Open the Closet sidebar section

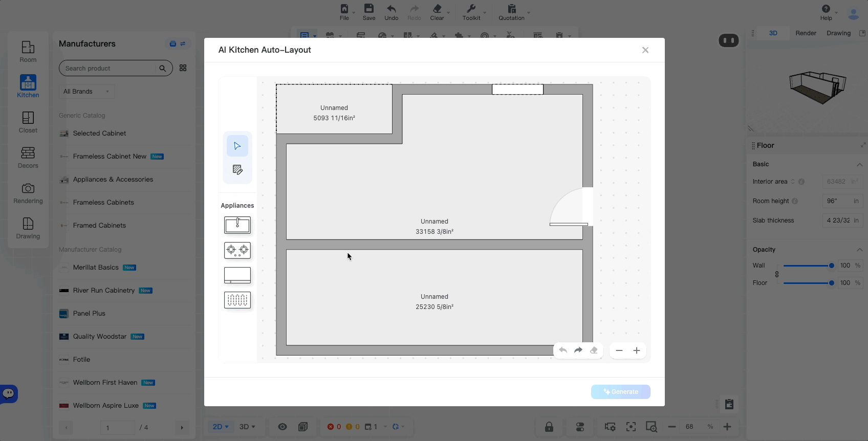(28, 123)
